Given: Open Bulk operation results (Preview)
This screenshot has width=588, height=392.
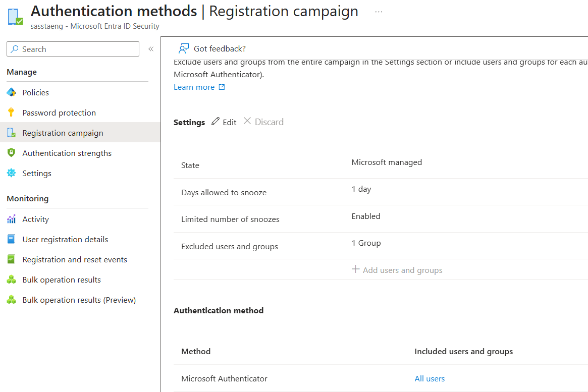Looking at the screenshot, I should point(79,300).
